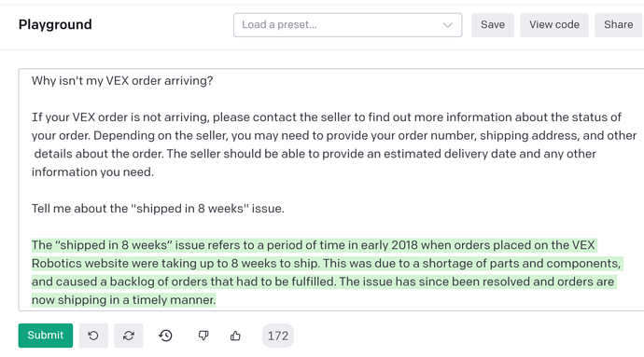
Task: Click the Playground page heading
Action: (x=55, y=24)
